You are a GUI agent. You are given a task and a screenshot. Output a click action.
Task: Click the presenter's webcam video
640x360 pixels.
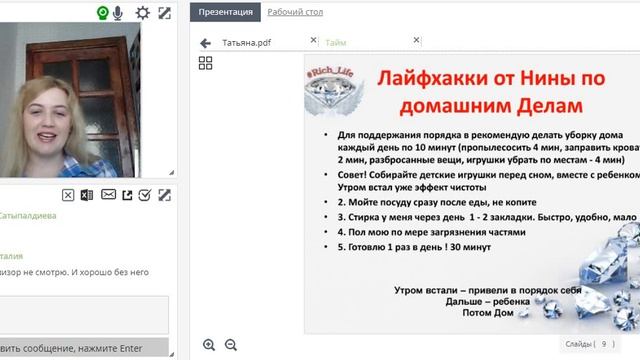point(70,100)
